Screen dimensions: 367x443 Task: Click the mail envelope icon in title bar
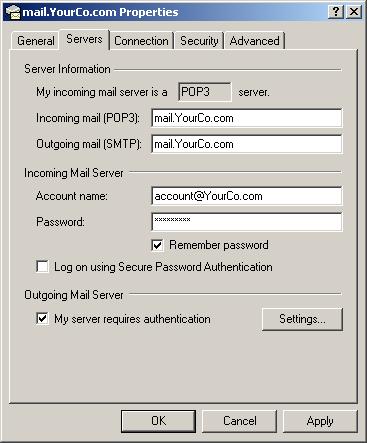coord(13,12)
